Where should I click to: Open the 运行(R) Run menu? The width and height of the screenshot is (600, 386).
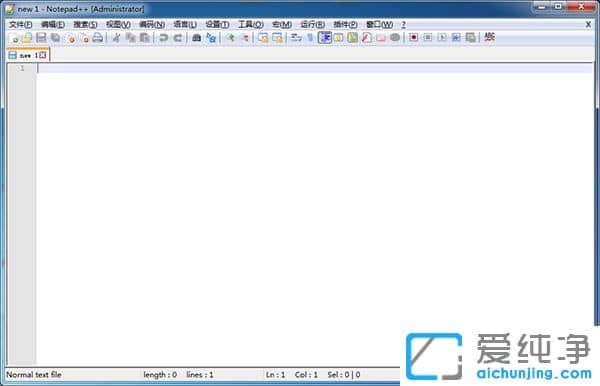313,25
